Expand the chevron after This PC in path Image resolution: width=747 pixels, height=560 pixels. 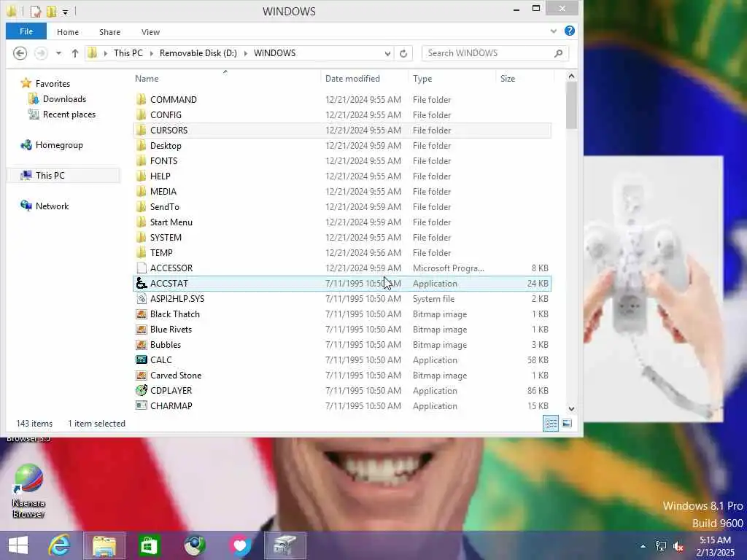(152, 53)
